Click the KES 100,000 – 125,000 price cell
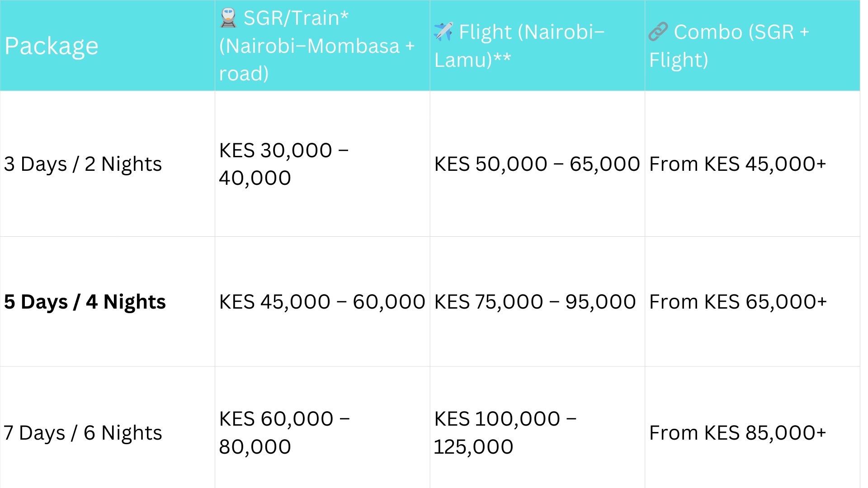The image size is (868, 488). click(x=505, y=433)
